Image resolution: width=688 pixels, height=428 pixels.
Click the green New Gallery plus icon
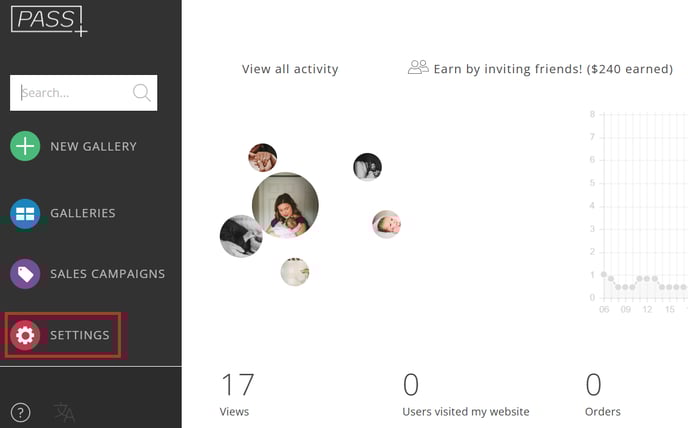tap(25, 146)
